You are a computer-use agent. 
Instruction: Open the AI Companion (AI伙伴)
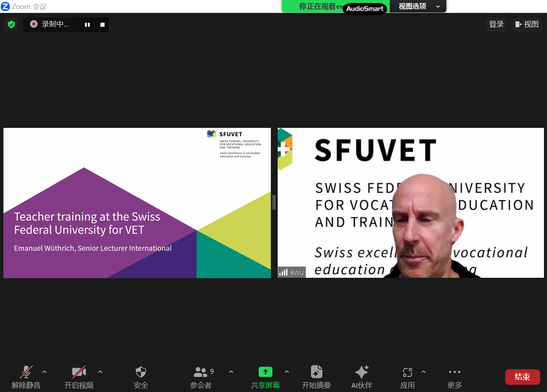tap(362, 376)
